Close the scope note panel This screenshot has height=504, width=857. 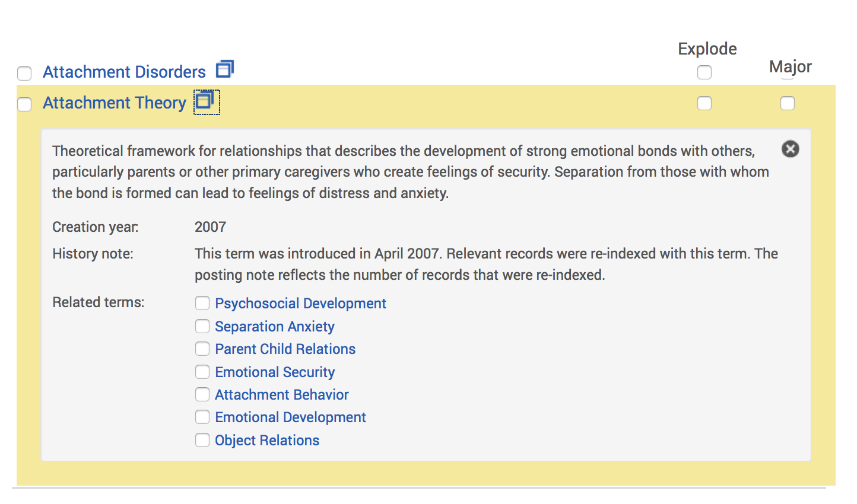790,149
